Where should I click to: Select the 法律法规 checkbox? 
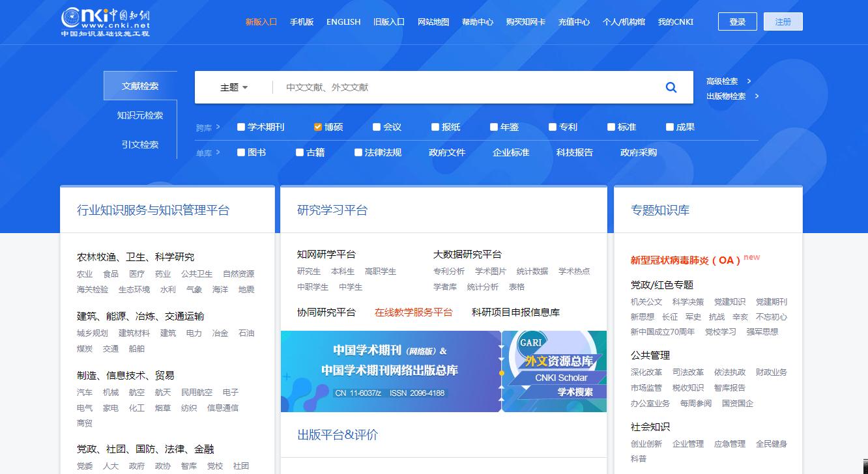pyautogui.click(x=358, y=152)
